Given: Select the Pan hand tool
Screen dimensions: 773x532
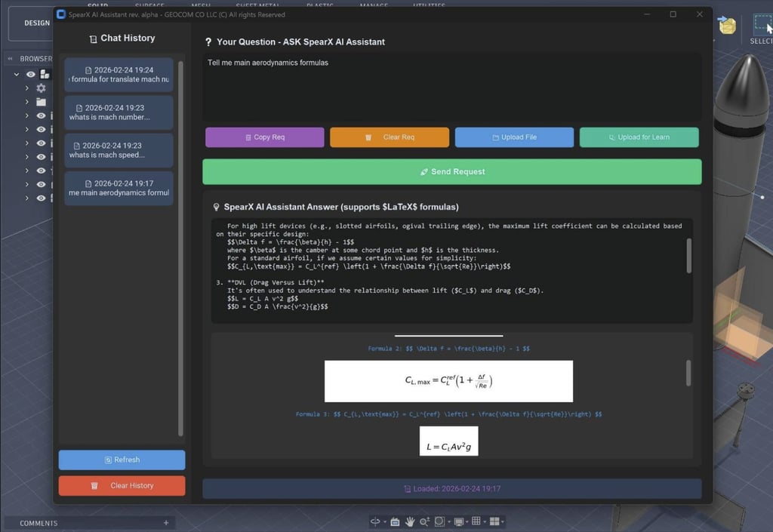Looking at the screenshot, I should pyautogui.click(x=410, y=521).
